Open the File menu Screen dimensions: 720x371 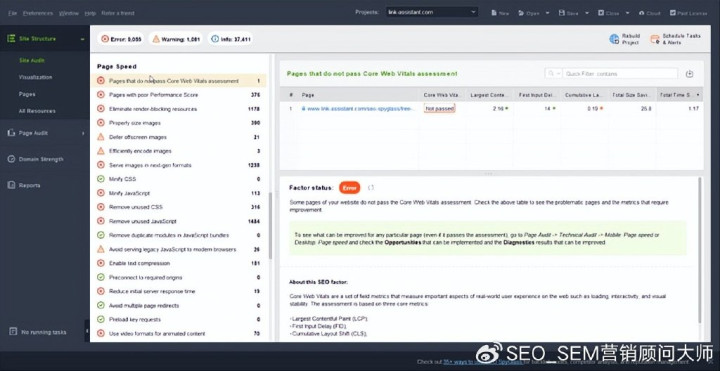(13, 13)
